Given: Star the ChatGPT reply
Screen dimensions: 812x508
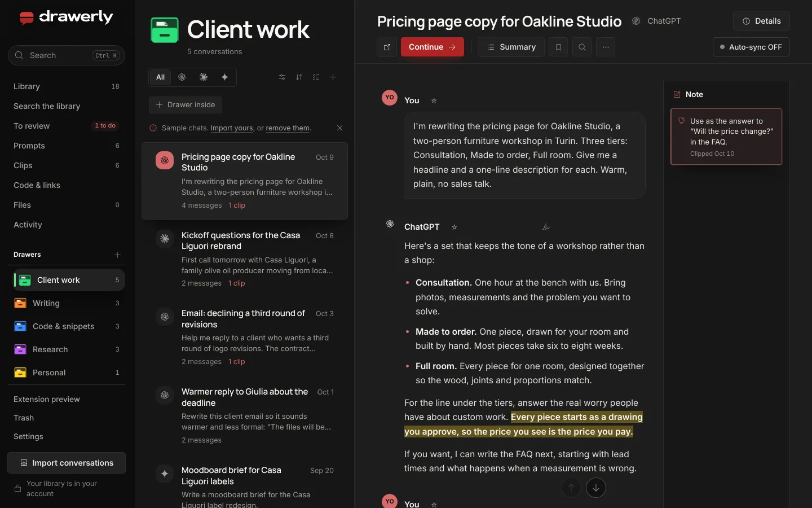Looking at the screenshot, I should pyautogui.click(x=454, y=227).
